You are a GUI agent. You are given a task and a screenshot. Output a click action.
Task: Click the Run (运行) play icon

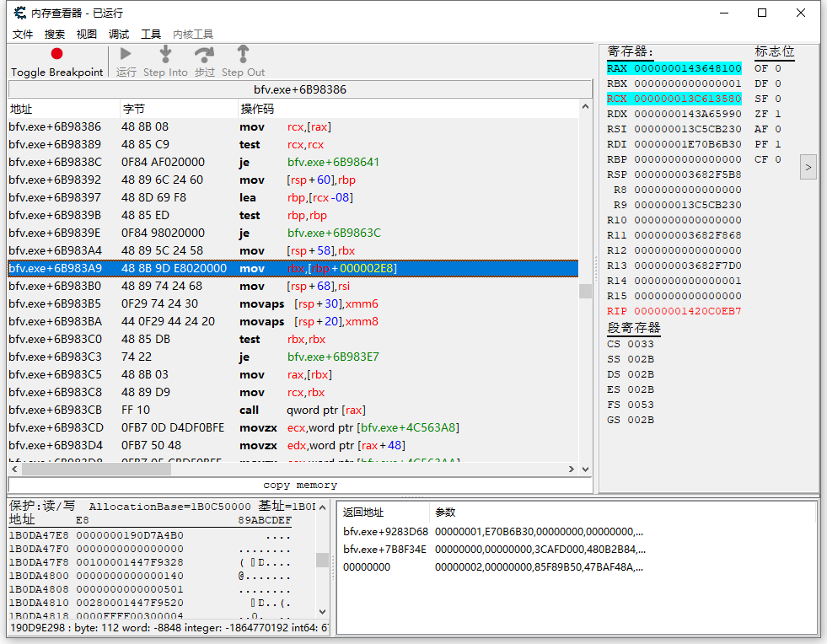[x=126, y=54]
